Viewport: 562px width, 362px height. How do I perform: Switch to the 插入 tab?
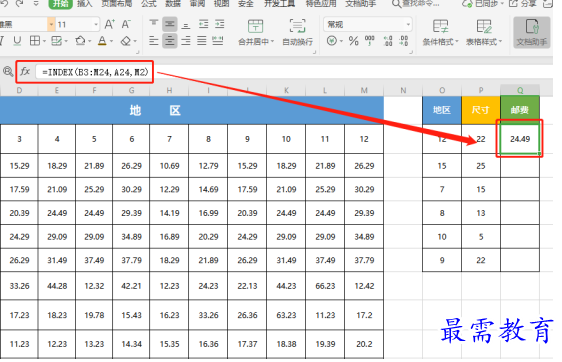click(85, 3)
